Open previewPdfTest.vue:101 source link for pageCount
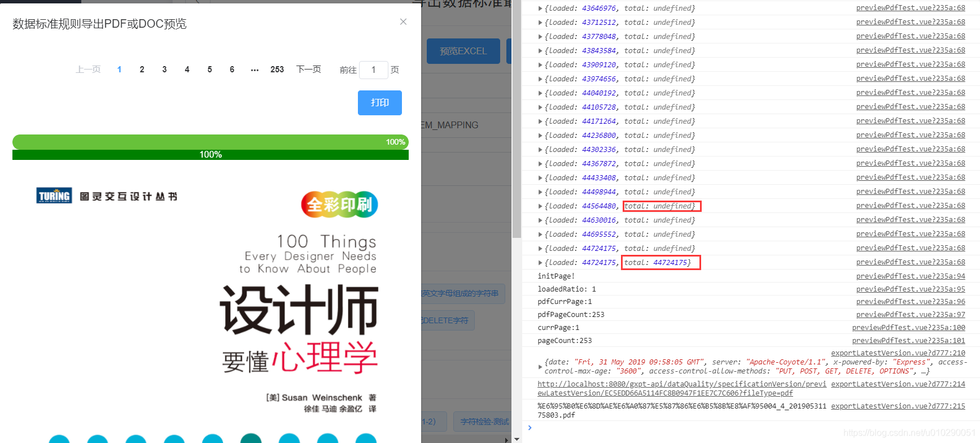The width and height of the screenshot is (980, 443). (909, 341)
